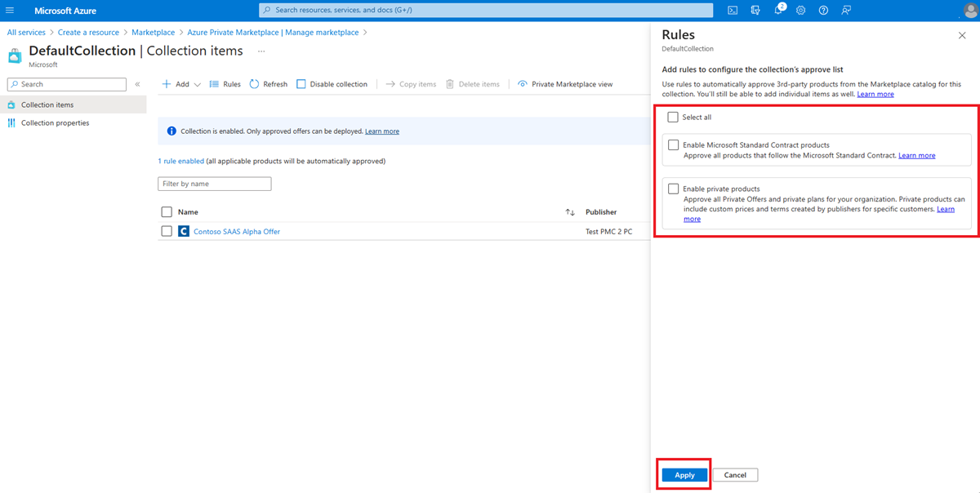Image resolution: width=980 pixels, height=493 pixels.
Task: Open the Contoso SAAS Alpha Offer link
Action: pyautogui.click(x=236, y=232)
